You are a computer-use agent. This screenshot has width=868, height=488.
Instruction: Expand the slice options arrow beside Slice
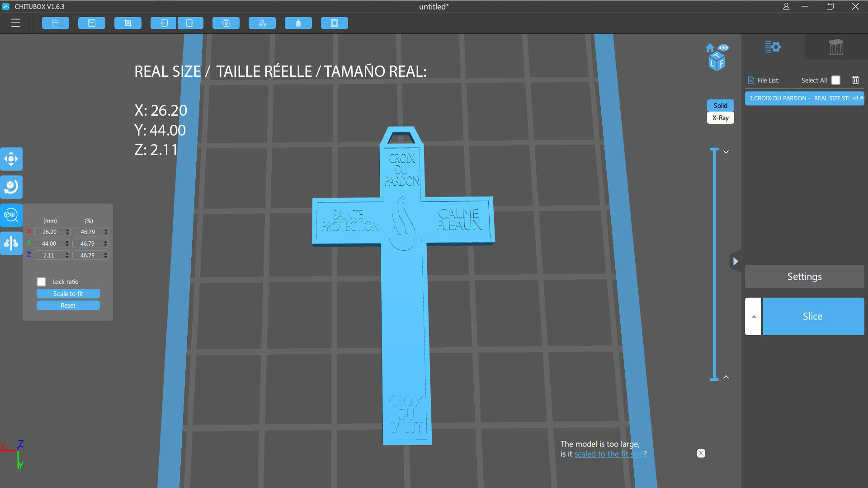(x=753, y=316)
